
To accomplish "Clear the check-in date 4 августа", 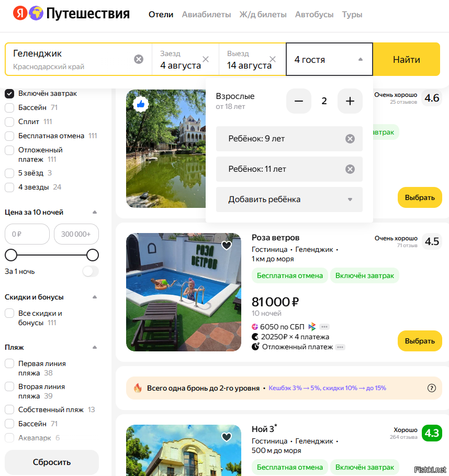I will (x=206, y=59).
